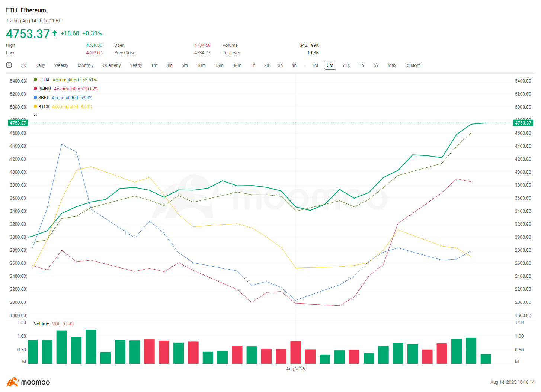Viewport: 541px width, 392px height.
Task: Click the moomoo bull logo
Action: tap(12, 382)
